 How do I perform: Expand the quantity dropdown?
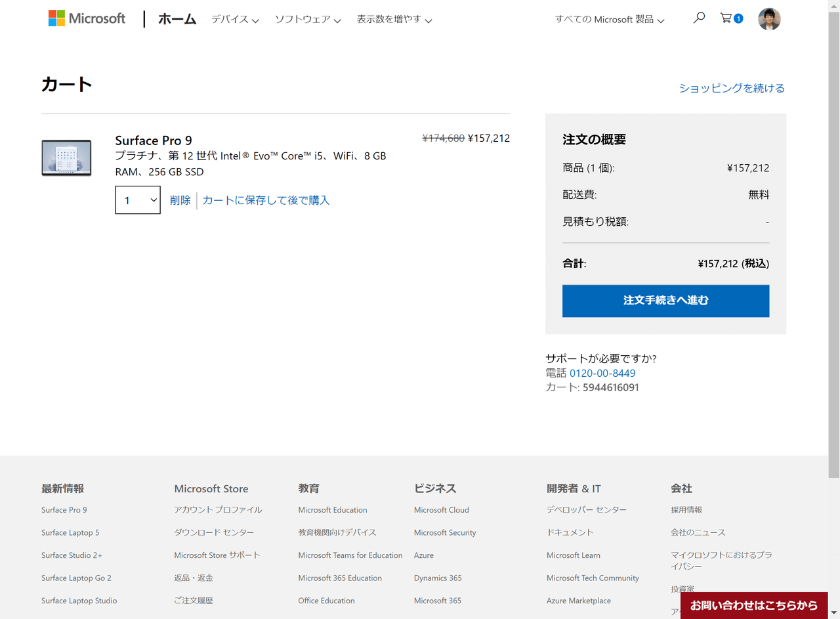(x=138, y=200)
